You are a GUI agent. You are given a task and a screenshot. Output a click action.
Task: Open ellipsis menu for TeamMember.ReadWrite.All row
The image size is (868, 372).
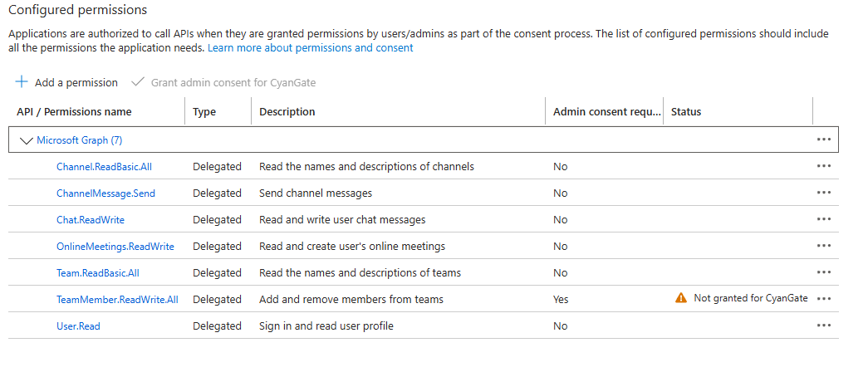point(824,299)
